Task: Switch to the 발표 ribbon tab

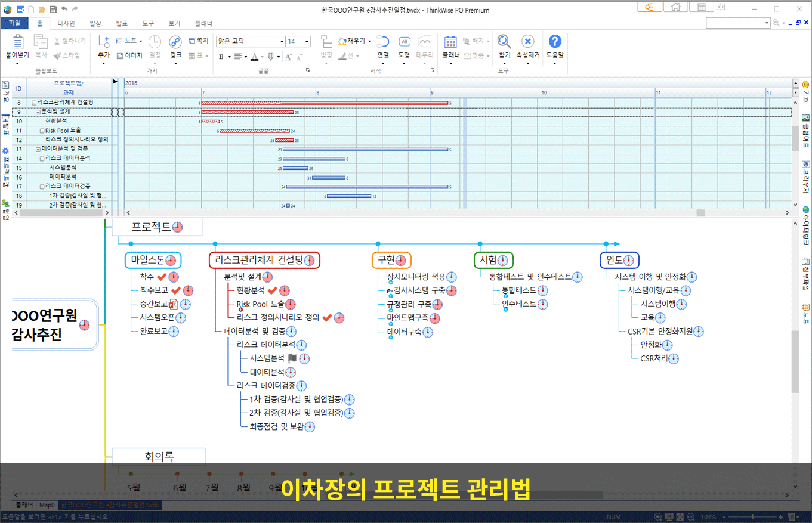Action: coord(122,23)
